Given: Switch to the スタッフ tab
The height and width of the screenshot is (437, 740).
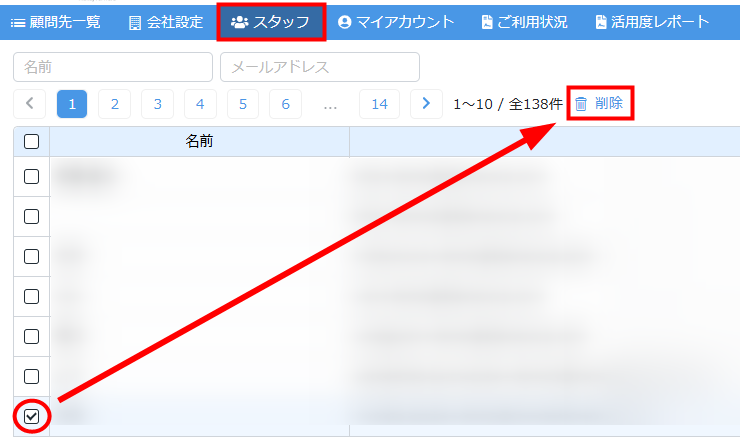Looking at the screenshot, I should click(x=270, y=22).
